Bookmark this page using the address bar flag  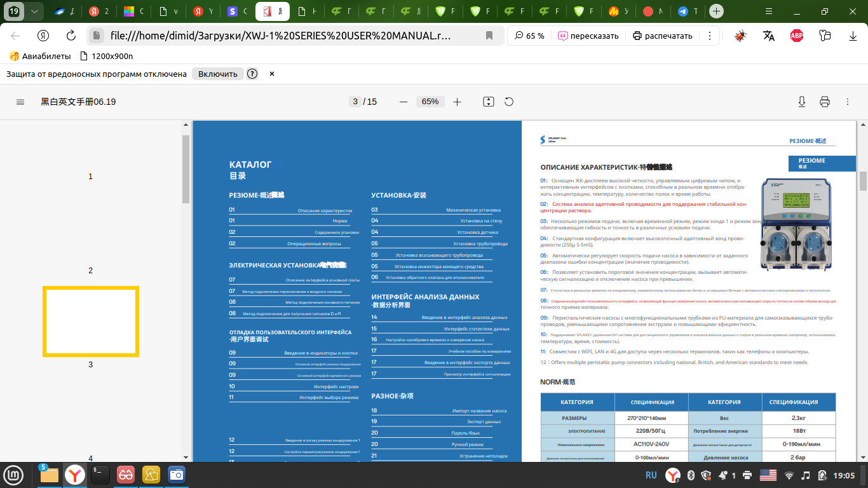(489, 36)
